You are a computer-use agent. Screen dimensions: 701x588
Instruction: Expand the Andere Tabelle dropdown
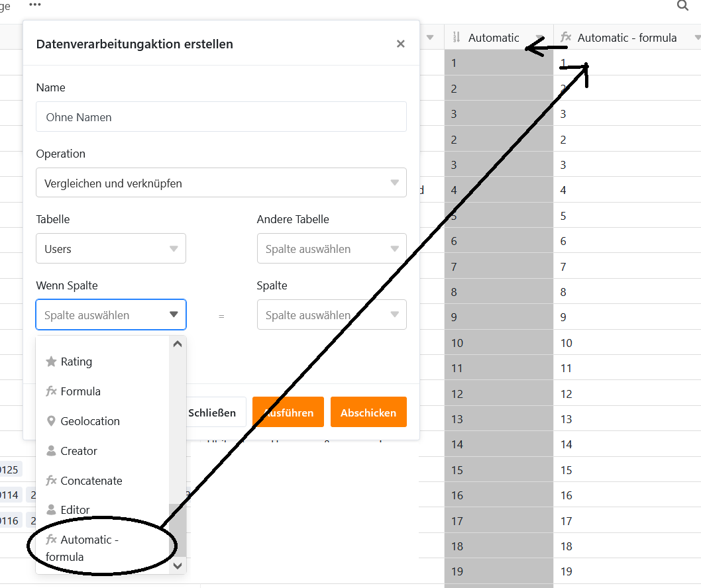(x=331, y=249)
